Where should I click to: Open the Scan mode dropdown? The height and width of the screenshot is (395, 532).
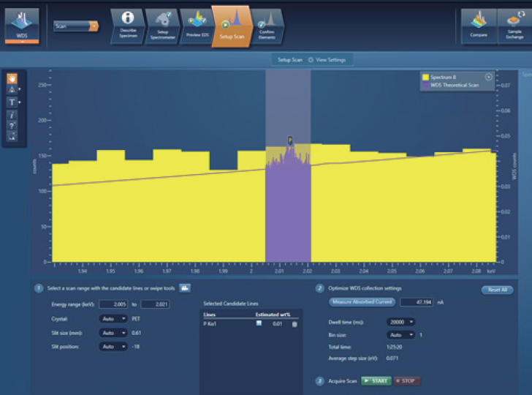[x=75, y=26]
